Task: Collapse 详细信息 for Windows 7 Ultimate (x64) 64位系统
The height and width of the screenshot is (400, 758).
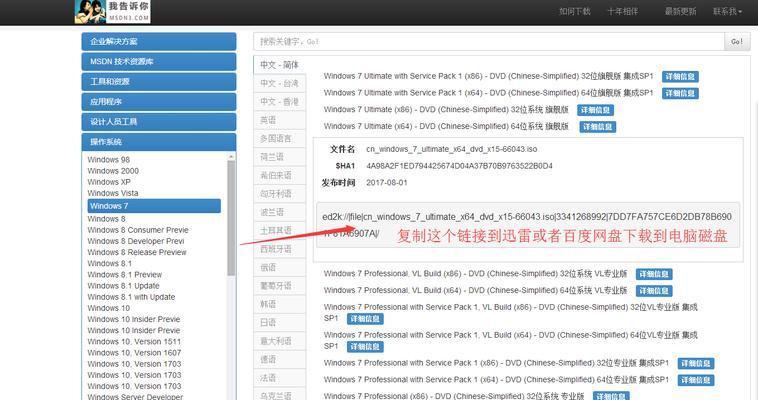Action: click(598, 127)
